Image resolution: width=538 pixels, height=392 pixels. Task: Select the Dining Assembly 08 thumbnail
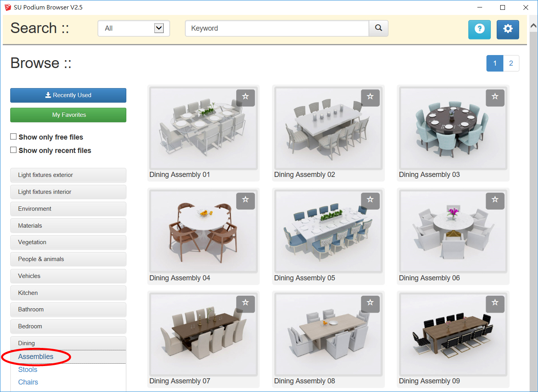(328, 335)
